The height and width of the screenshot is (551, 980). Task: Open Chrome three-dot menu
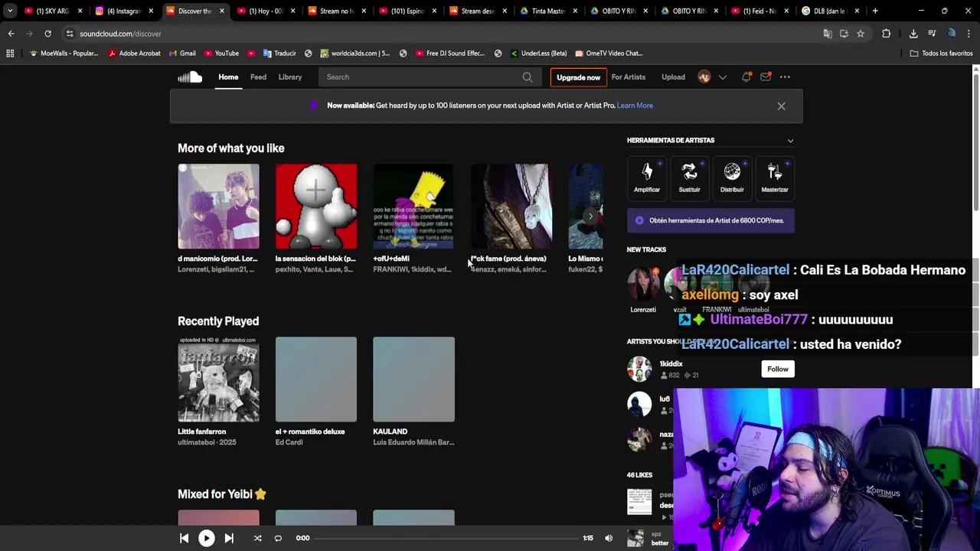coord(969,34)
